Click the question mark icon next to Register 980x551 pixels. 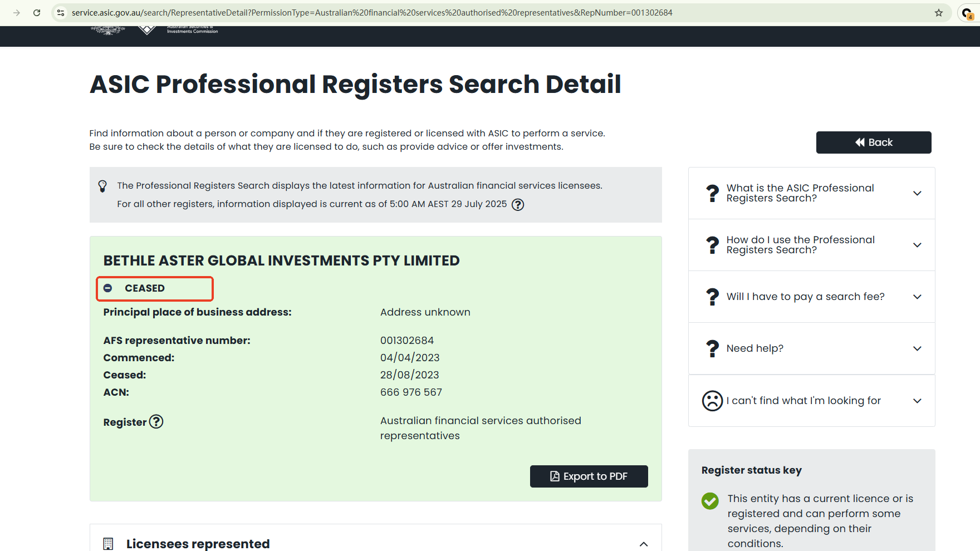tap(156, 422)
